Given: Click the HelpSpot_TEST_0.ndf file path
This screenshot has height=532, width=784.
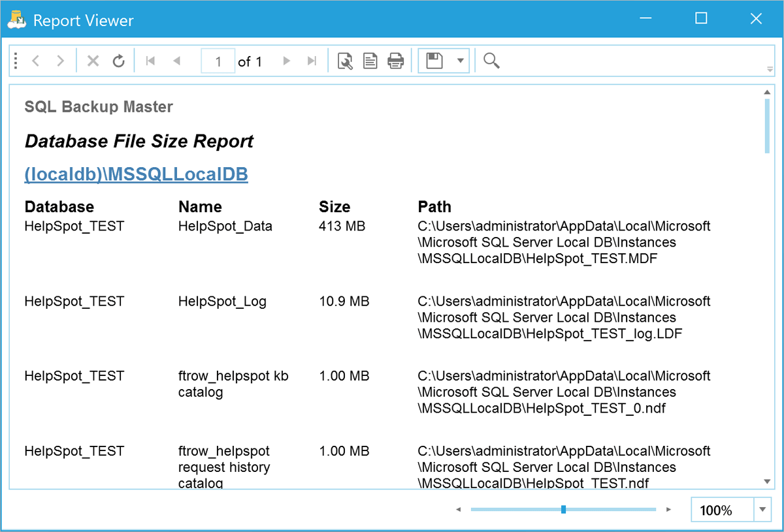Looking at the screenshot, I should point(564,392).
